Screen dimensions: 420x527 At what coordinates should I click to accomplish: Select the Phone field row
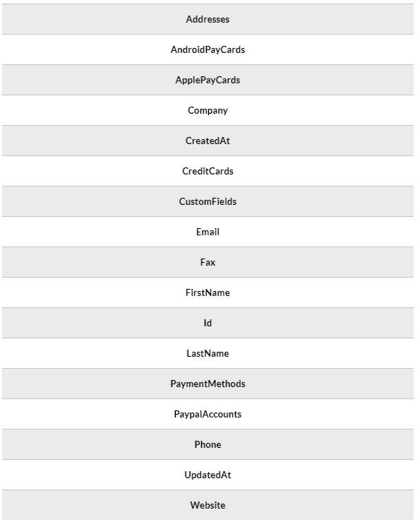[208, 444]
